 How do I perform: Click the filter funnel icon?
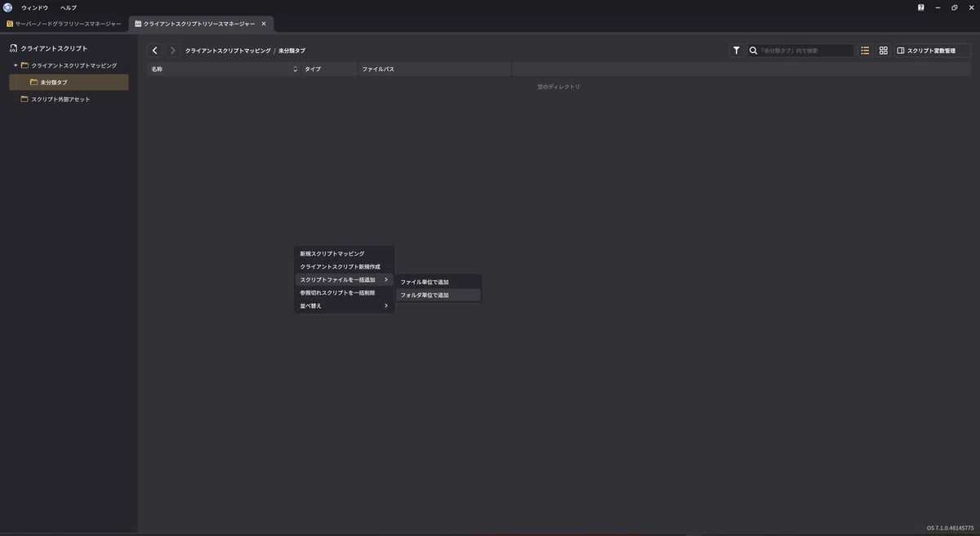[737, 51]
